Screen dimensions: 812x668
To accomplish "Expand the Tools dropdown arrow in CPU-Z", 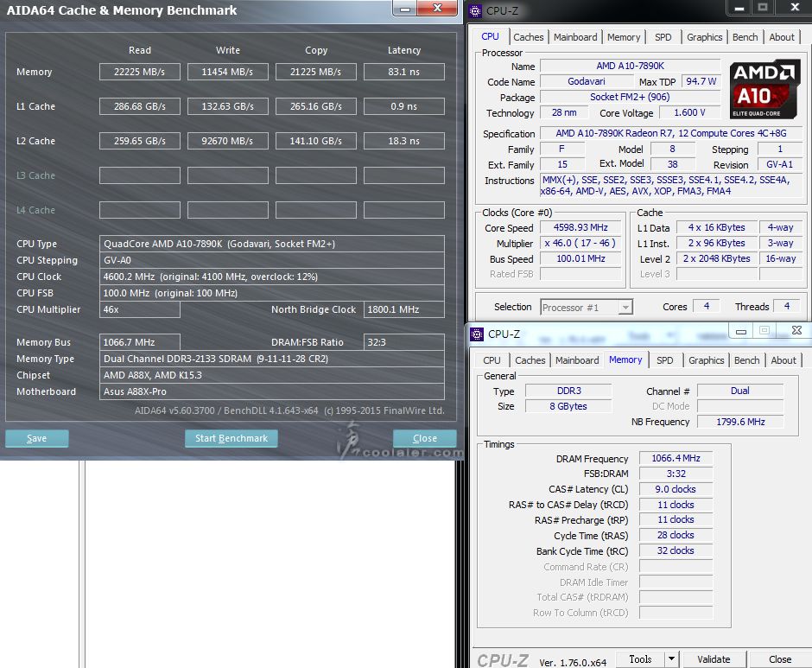I will [671, 659].
